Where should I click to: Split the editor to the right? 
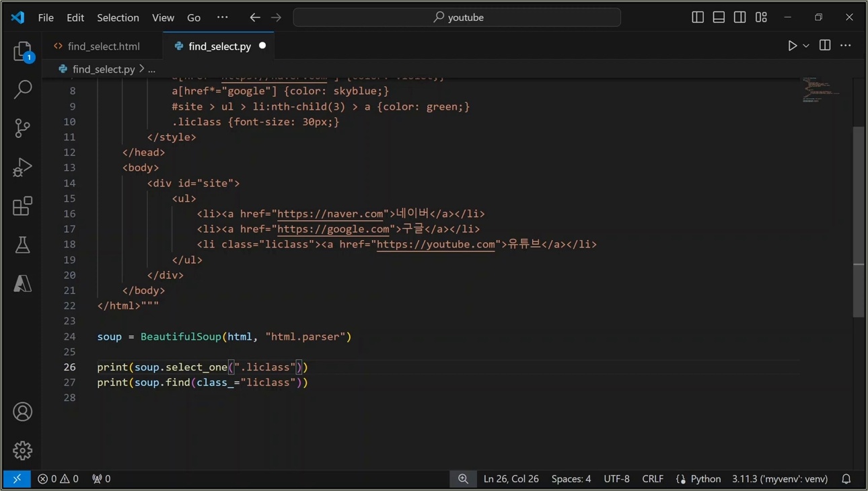tap(825, 45)
